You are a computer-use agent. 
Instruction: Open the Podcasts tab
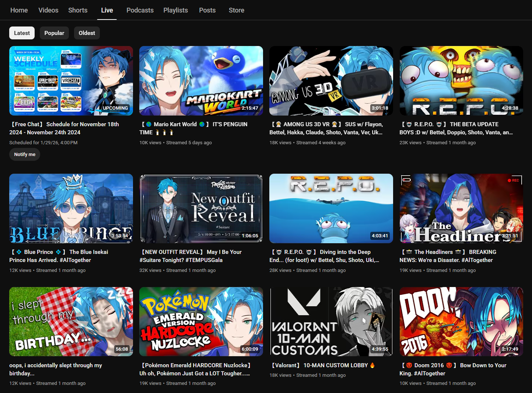(x=140, y=10)
